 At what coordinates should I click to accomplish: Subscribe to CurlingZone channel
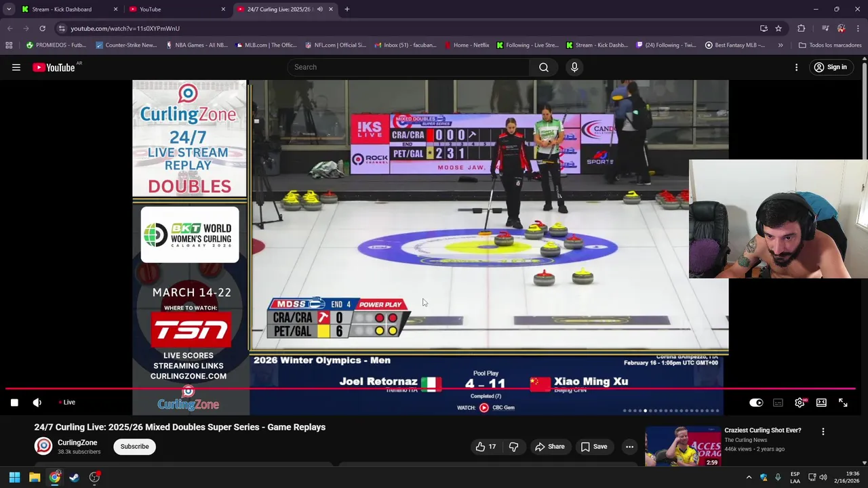click(134, 447)
